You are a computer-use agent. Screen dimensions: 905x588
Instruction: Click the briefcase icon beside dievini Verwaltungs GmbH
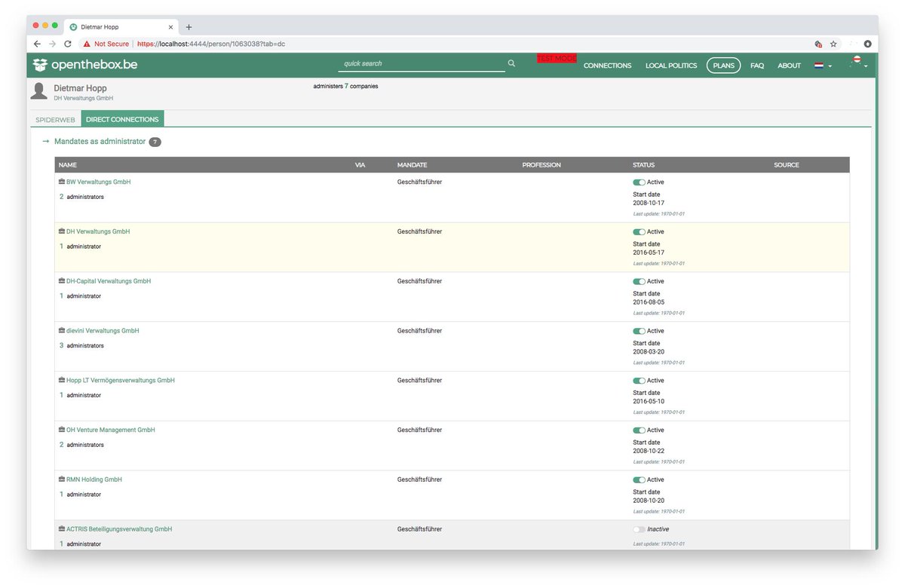pyautogui.click(x=62, y=331)
